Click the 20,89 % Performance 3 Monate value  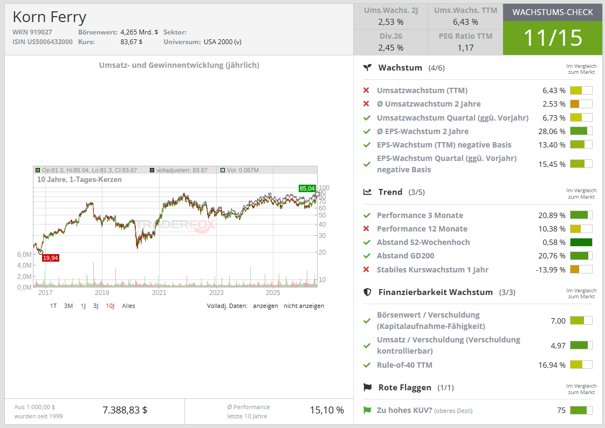pyautogui.click(x=552, y=215)
